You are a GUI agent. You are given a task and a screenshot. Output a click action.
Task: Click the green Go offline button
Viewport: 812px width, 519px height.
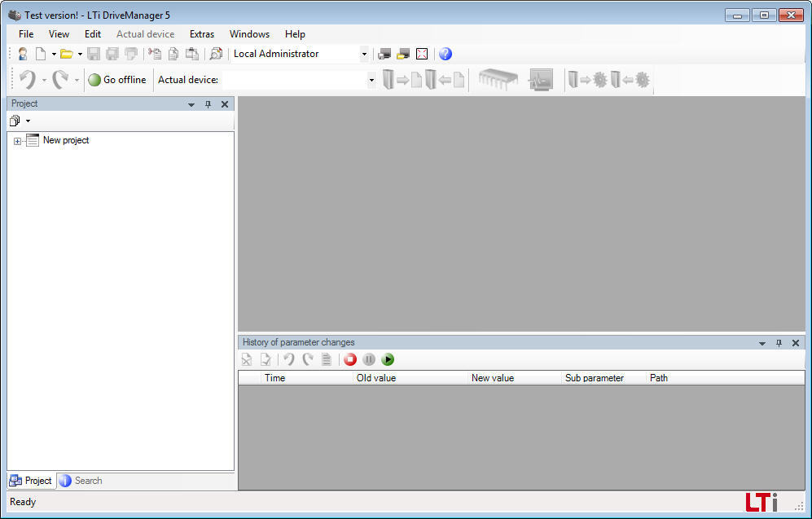(x=117, y=80)
